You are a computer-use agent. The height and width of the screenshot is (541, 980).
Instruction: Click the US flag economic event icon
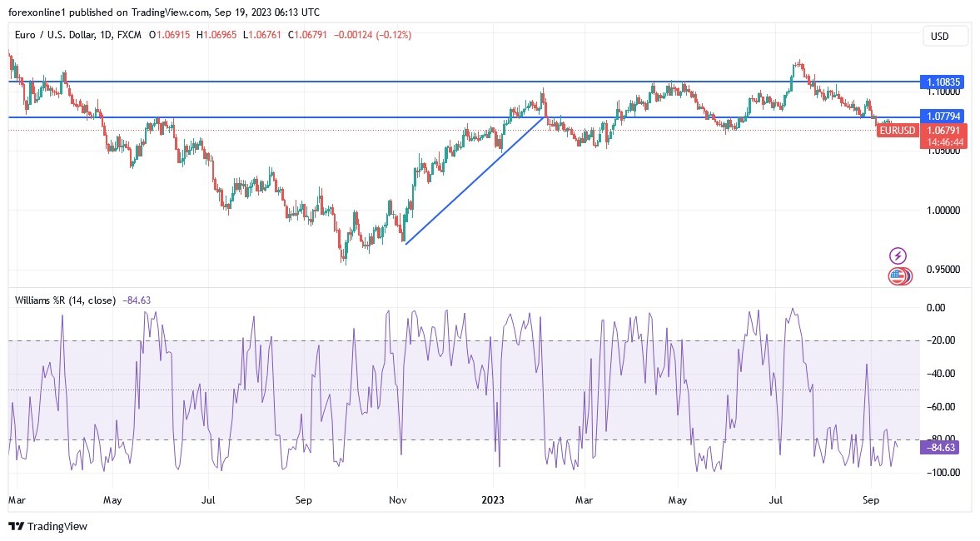point(897,275)
